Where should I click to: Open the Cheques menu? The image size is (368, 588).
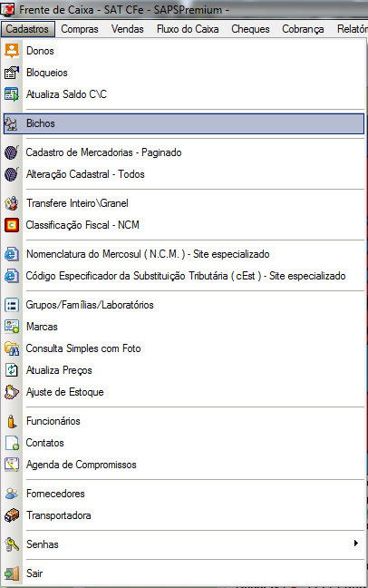[250, 29]
